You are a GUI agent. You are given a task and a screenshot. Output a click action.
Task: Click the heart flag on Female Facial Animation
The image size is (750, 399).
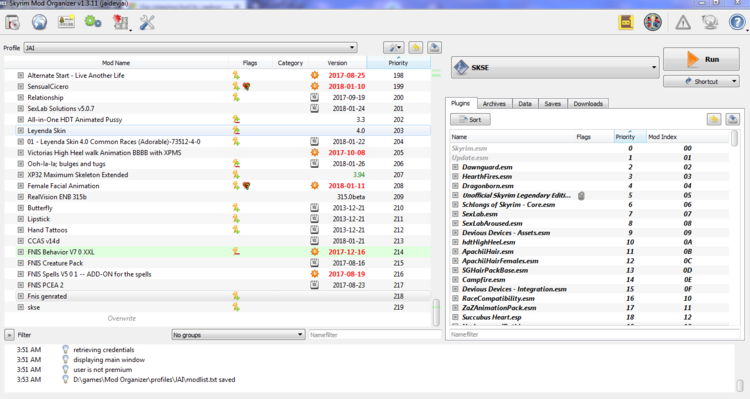coord(246,186)
